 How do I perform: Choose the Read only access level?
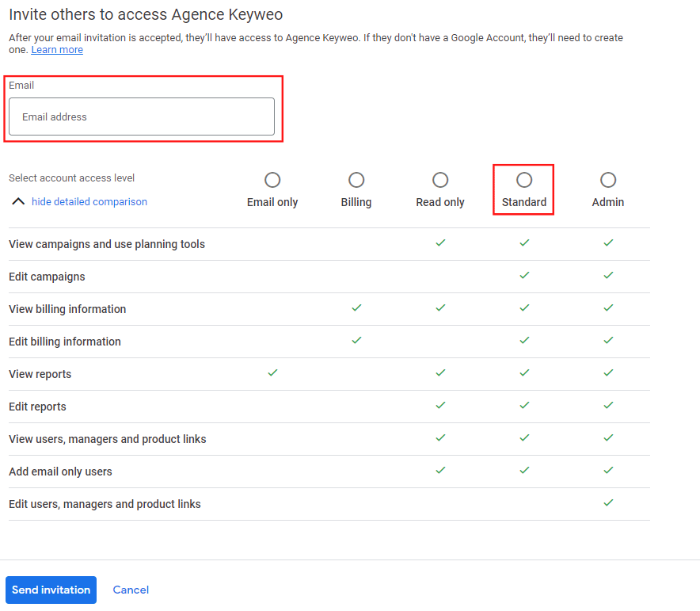pyautogui.click(x=440, y=180)
